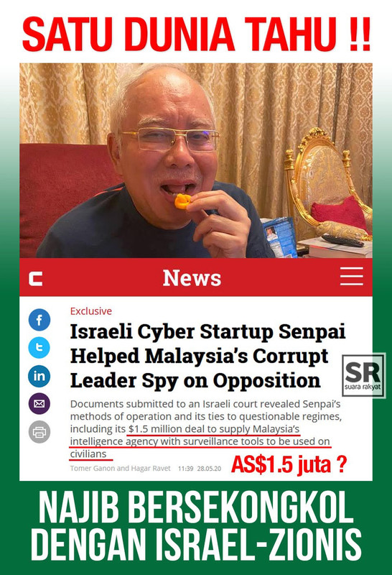Click the 11:39 28.05.20 timestamp
The width and height of the screenshot is (392, 575).
tap(200, 469)
